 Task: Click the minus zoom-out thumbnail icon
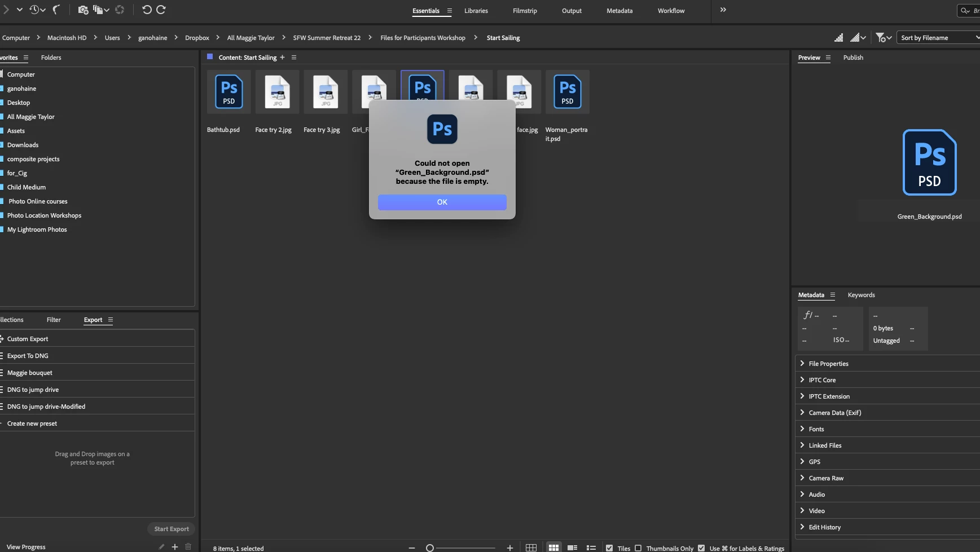point(412,548)
